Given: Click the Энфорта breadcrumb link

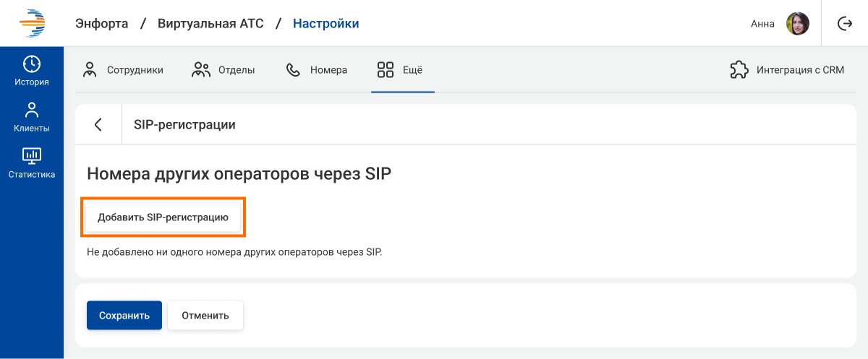Looking at the screenshot, I should [x=101, y=24].
